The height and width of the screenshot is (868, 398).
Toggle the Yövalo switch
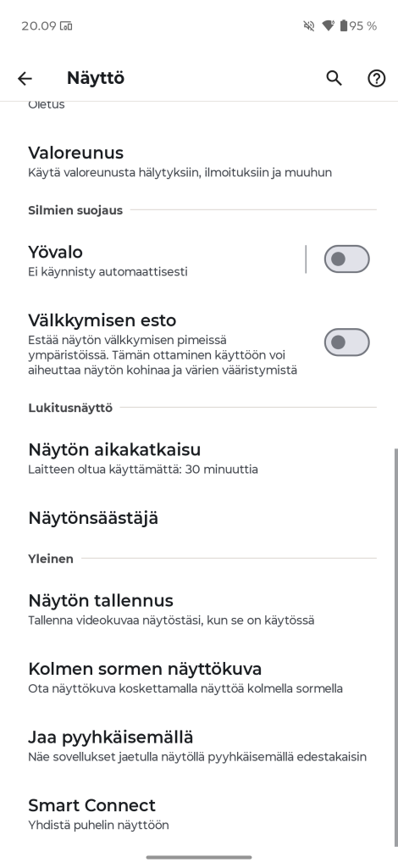pyautogui.click(x=346, y=259)
